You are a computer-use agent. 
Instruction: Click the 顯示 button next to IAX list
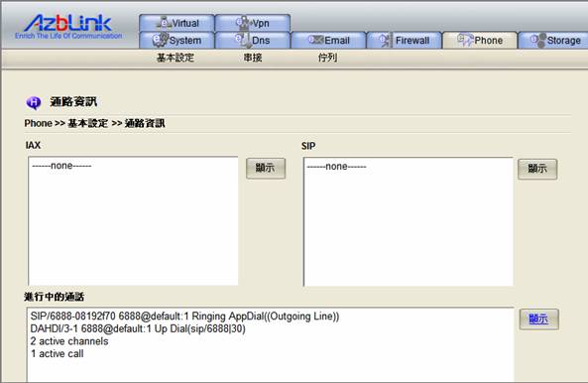(x=266, y=168)
